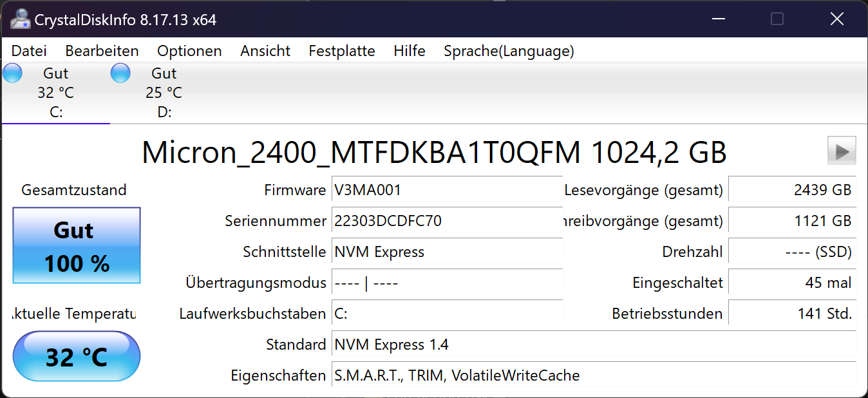Click the serial number field 22303DCDFC70
Image resolution: width=868 pixels, height=398 pixels.
[447, 222]
